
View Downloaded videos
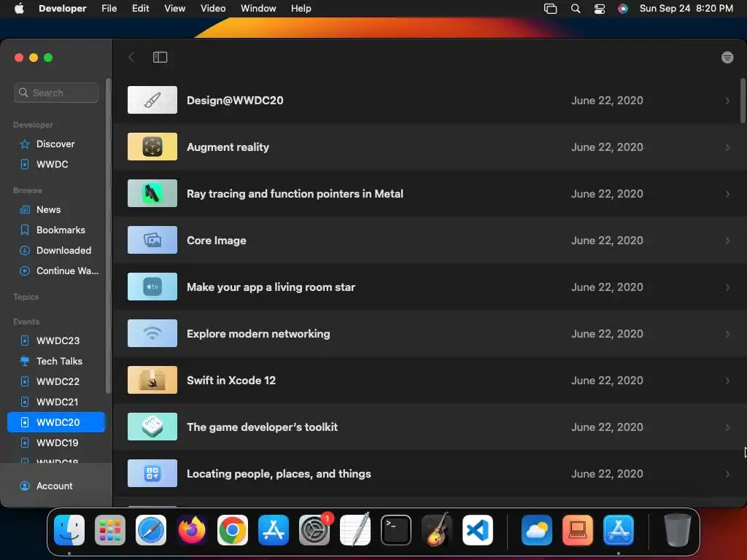pyautogui.click(x=56, y=251)
